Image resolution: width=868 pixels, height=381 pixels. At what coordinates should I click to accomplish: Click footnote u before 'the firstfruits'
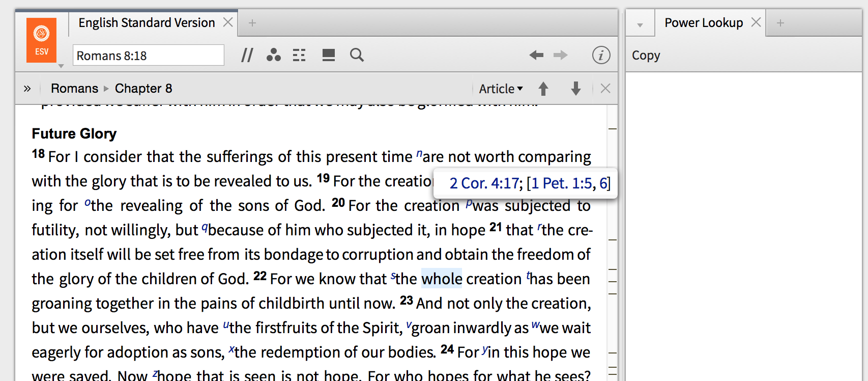click(x=226, y=325)
